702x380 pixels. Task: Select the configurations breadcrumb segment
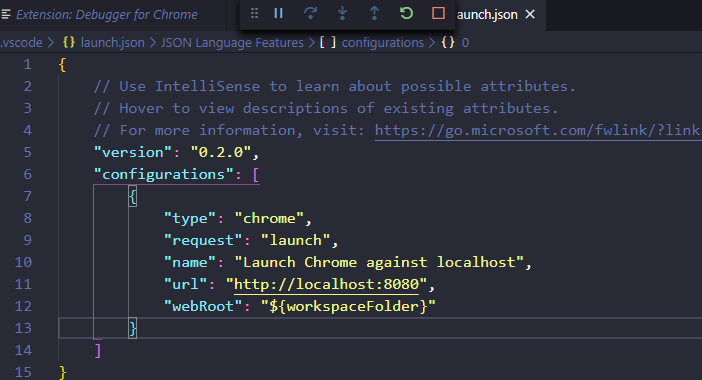click(x=383, y=43)
